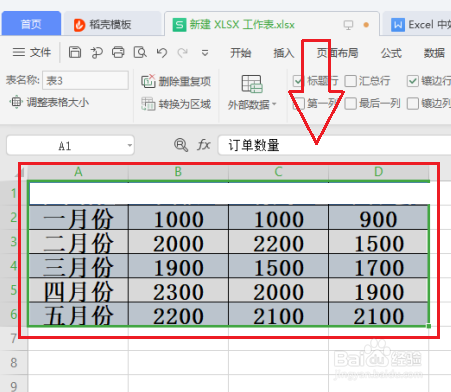This screenshot has width=451, height=392.
Task: Open the 文件 hamburger menu
Action: point(32,52)
